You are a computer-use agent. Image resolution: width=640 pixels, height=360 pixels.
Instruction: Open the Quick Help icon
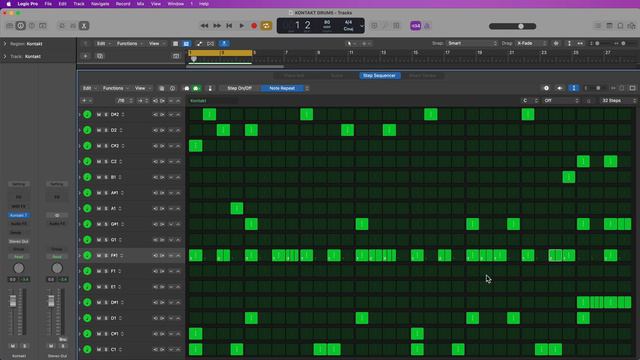(x=32, y=26)
